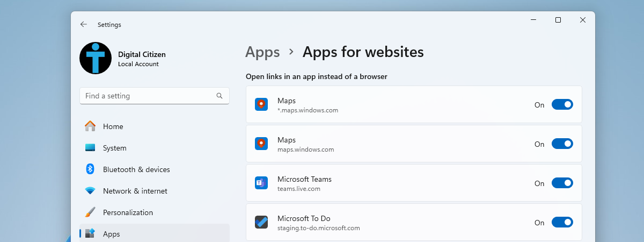Viewport: 644px width, 242px height.
Task: Click the teams.live.com text
Action: point(299,189)
